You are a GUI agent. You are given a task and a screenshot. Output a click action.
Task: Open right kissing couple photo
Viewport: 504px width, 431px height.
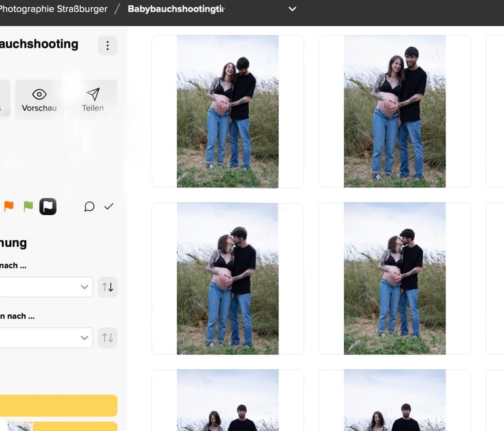pyautogui.click(x=394, y=278)
